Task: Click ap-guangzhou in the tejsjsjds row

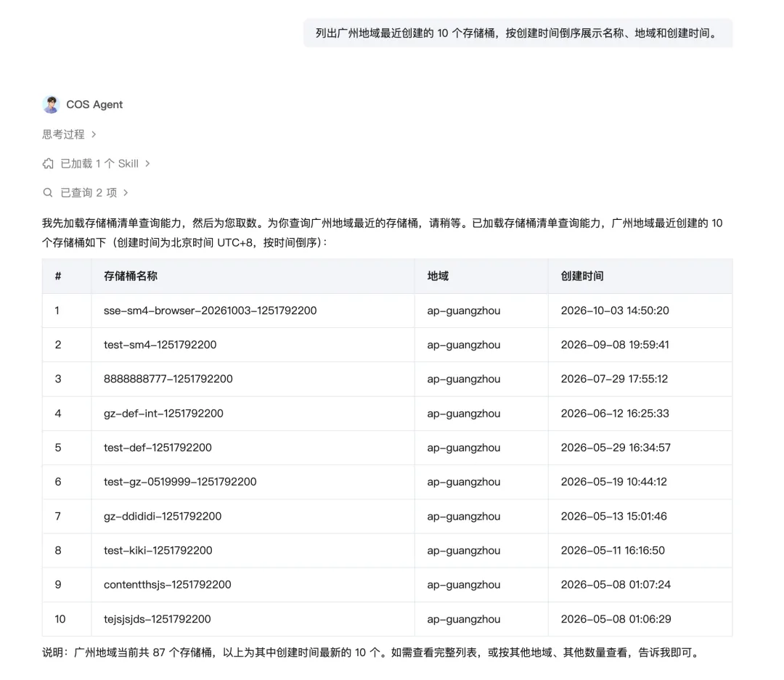Action: point(463,619)
